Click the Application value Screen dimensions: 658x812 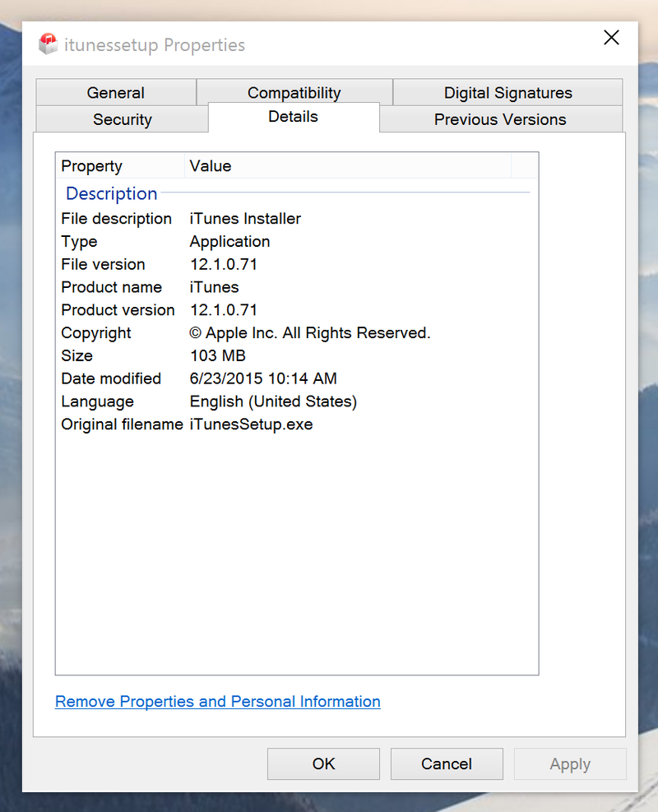coord(229,241)
